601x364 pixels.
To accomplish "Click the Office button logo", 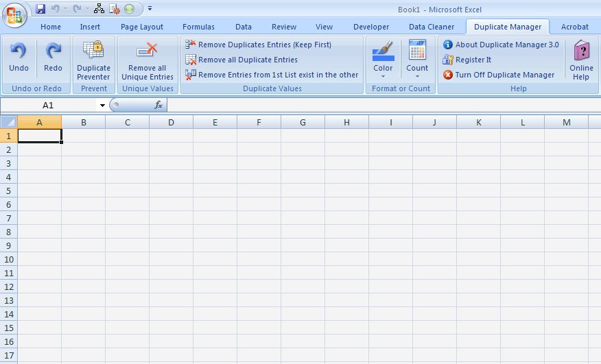I will pos(14,16).
